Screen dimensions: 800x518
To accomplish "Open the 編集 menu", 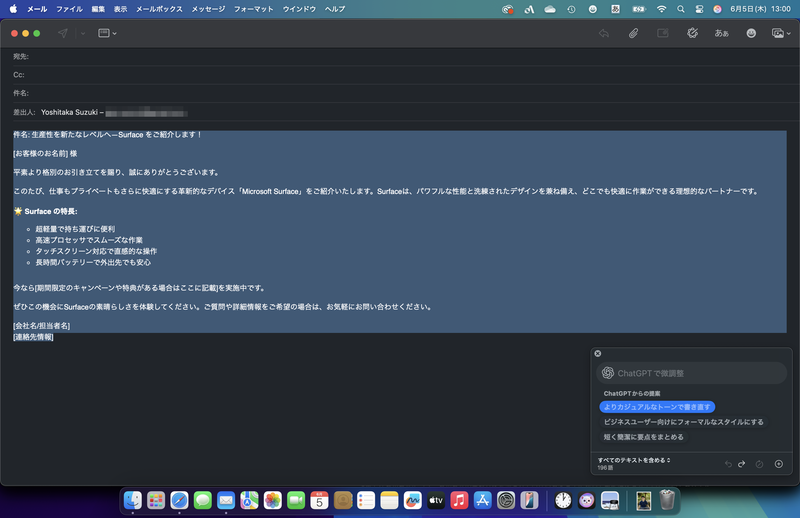I will point(98,9).
